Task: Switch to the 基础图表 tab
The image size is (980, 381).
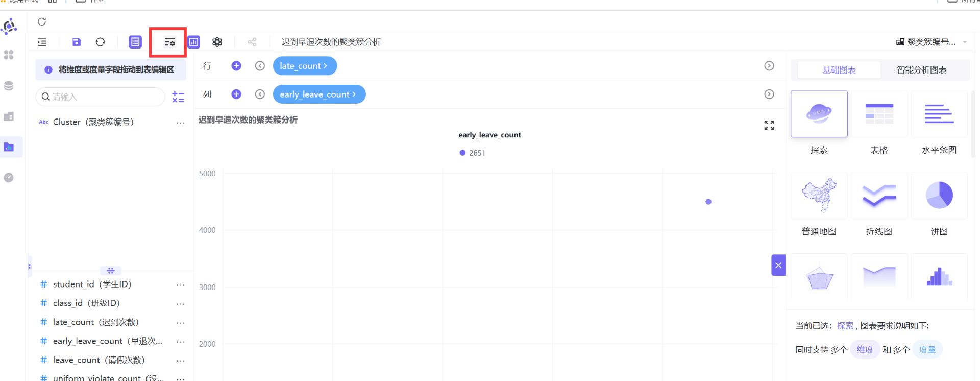Action: click(839, 70)
